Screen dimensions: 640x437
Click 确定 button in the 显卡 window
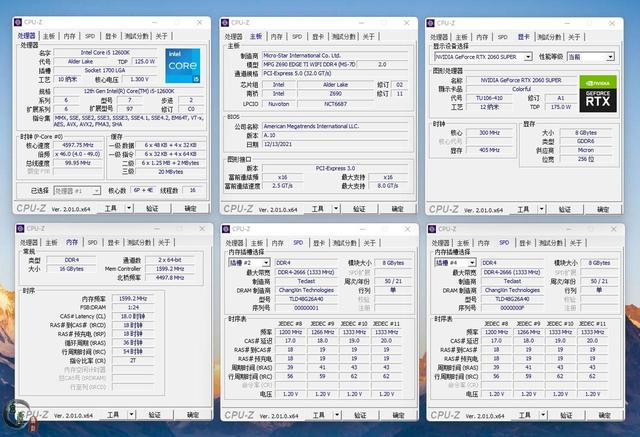click(603, 209)
